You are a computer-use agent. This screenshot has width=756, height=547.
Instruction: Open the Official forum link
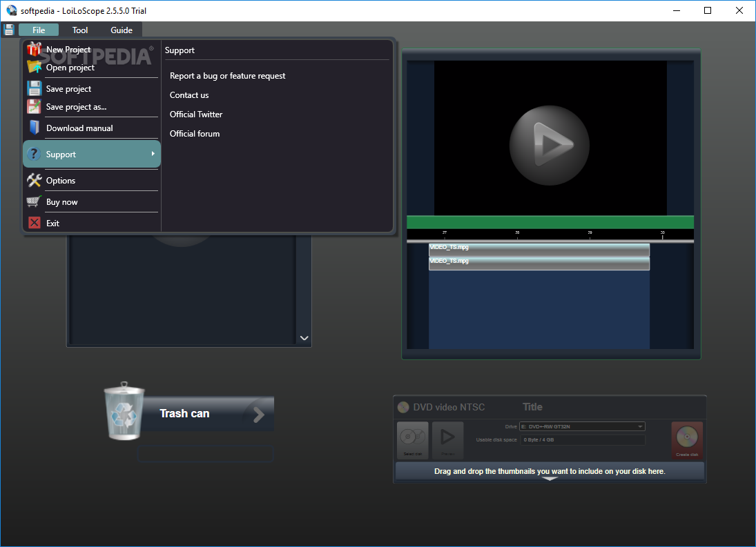(194, 133)
